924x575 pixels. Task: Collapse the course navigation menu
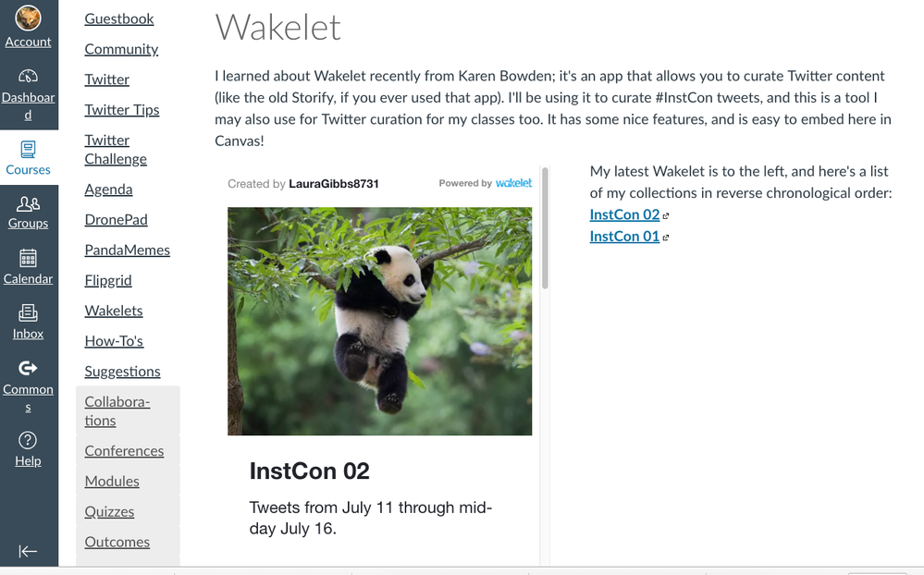pyautogui.click(x=29, y=552)
